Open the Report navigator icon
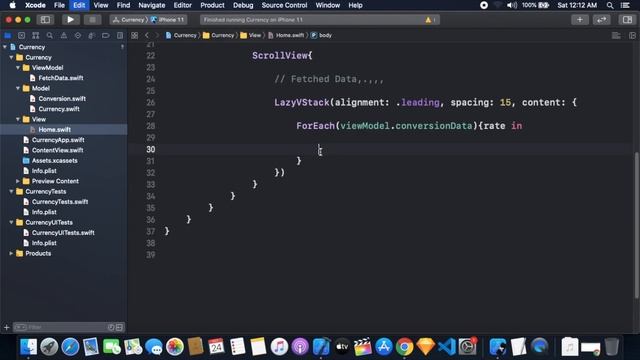 [x=120, y=36]
